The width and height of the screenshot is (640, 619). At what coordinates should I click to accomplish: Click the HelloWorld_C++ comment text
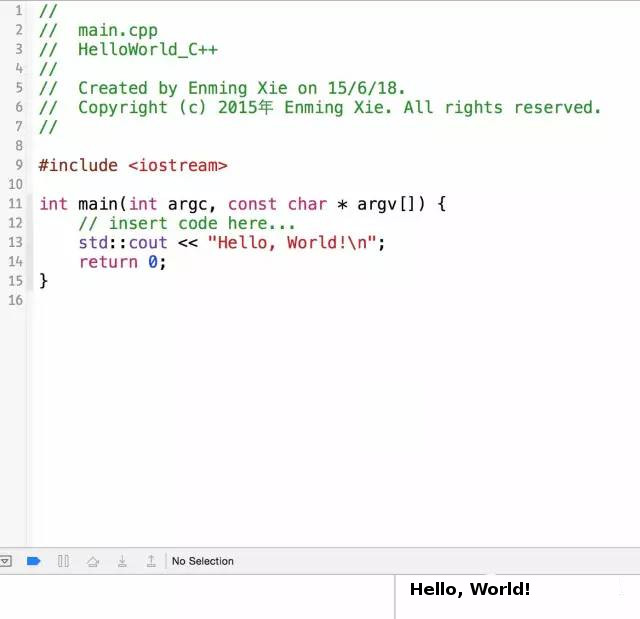tap(148, 50)
